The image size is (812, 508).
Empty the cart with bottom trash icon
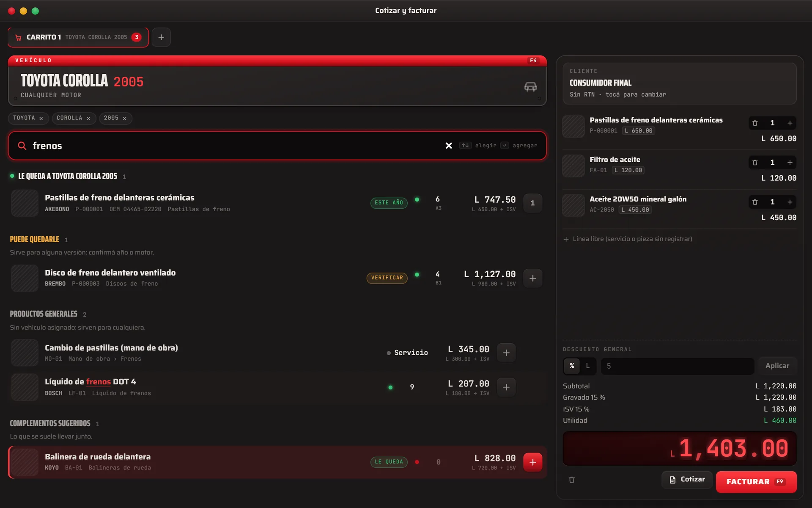[x=572, y=480]
